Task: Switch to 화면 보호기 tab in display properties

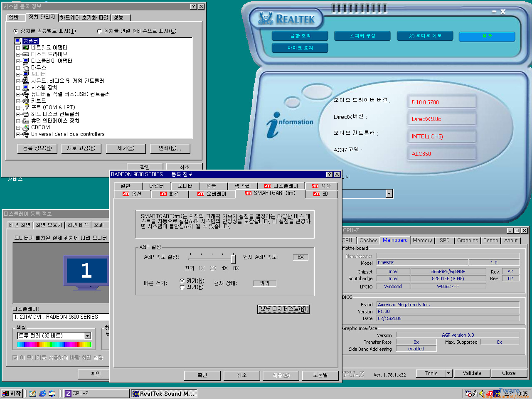Action: point(49,225)
